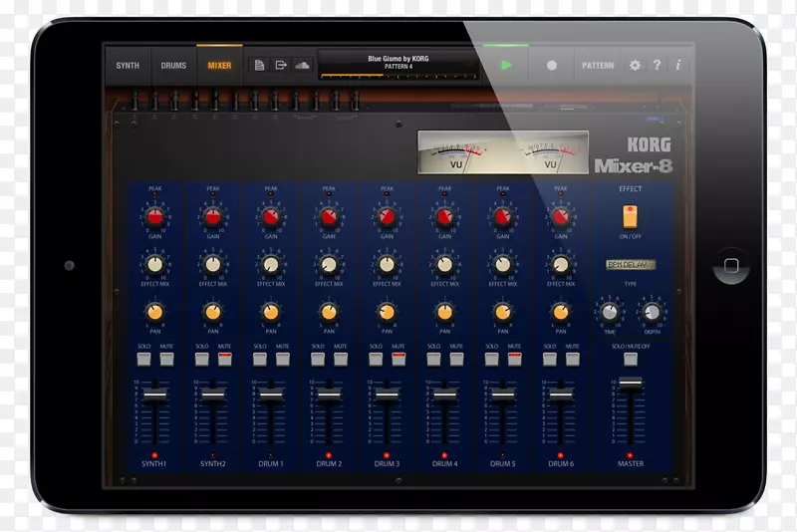Image resolution: width=797 pixels, height=532 pixels.
Task: Click the MASTER fader handle
Action: [x=631, y=384]
